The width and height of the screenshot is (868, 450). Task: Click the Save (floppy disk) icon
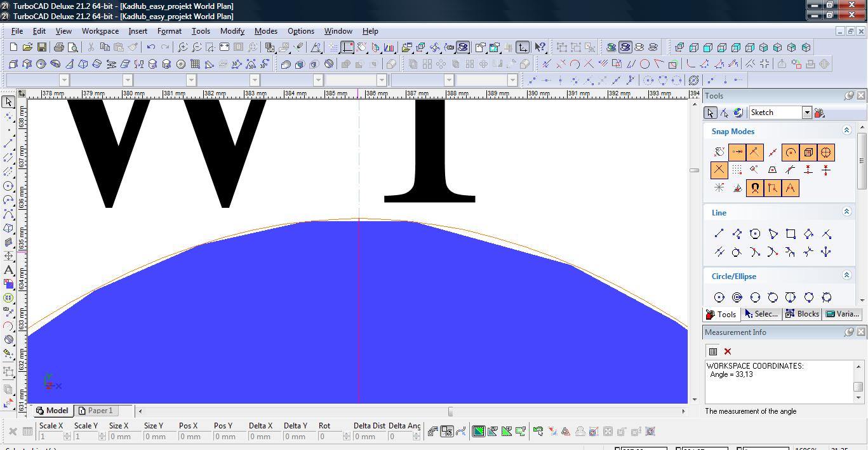[x=41, y=47]
